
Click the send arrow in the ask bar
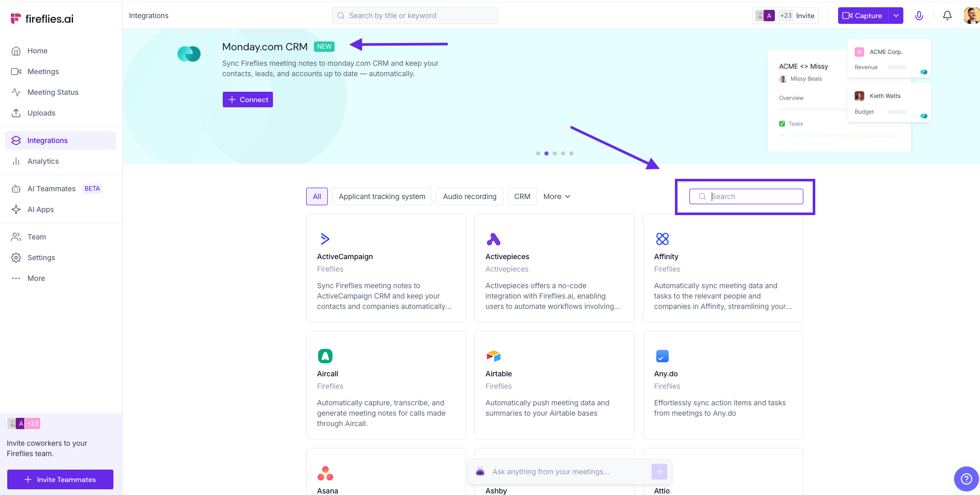659,472
